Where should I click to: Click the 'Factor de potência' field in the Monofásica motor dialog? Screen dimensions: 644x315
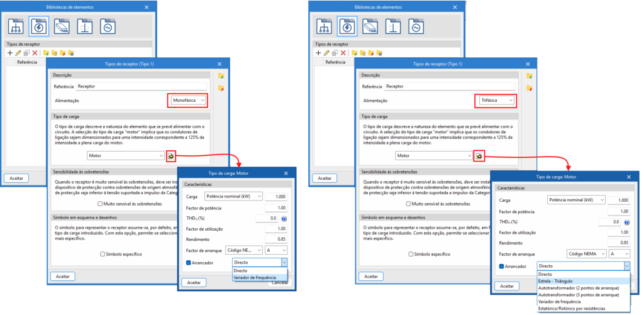(276, 208)
